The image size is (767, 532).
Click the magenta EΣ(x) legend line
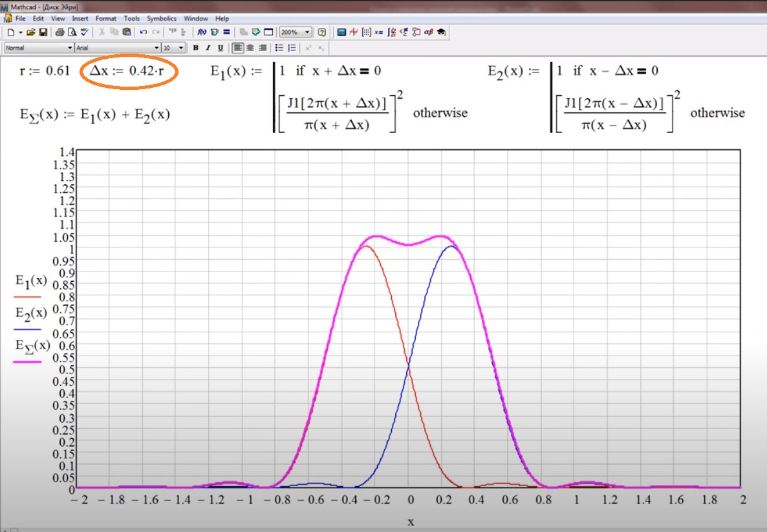pos(27,362)
